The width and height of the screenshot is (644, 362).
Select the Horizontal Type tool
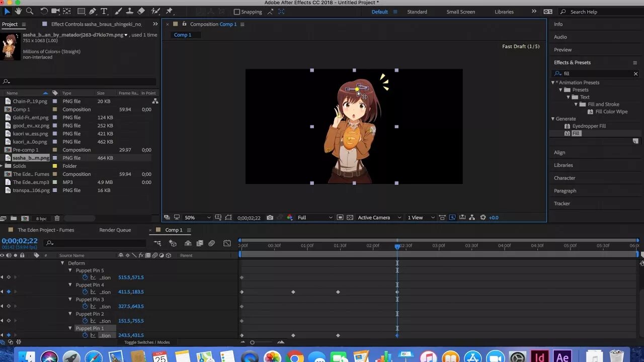click(104, 11)
